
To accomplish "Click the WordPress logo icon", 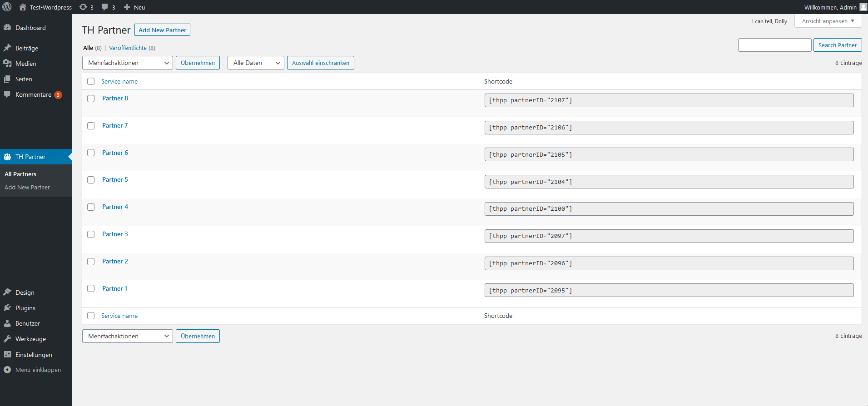I will (7, 7).
